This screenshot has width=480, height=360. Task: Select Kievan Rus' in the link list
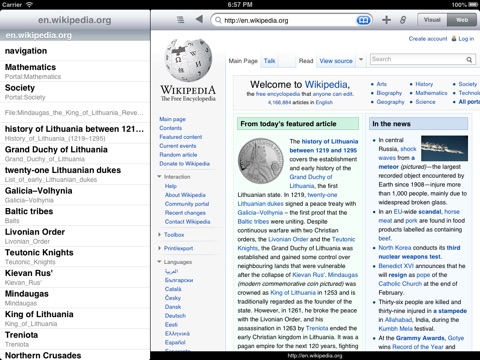point(75,277)
